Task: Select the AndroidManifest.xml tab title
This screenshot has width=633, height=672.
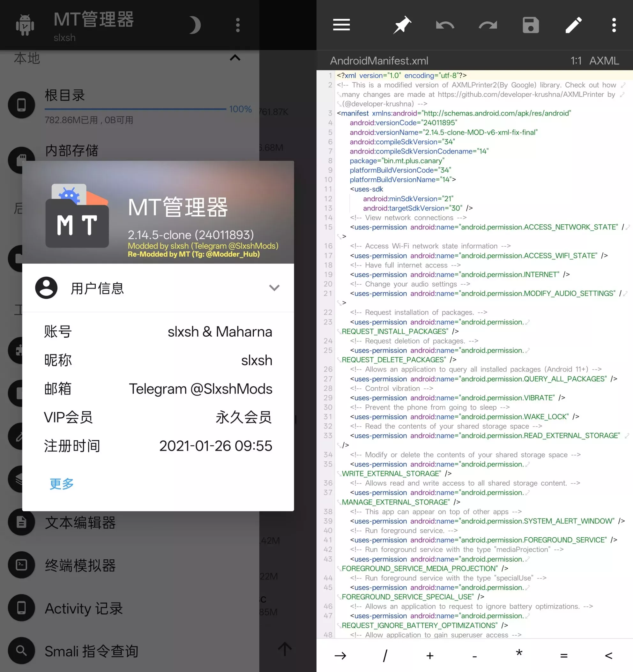Action: [x=379, y=61]
